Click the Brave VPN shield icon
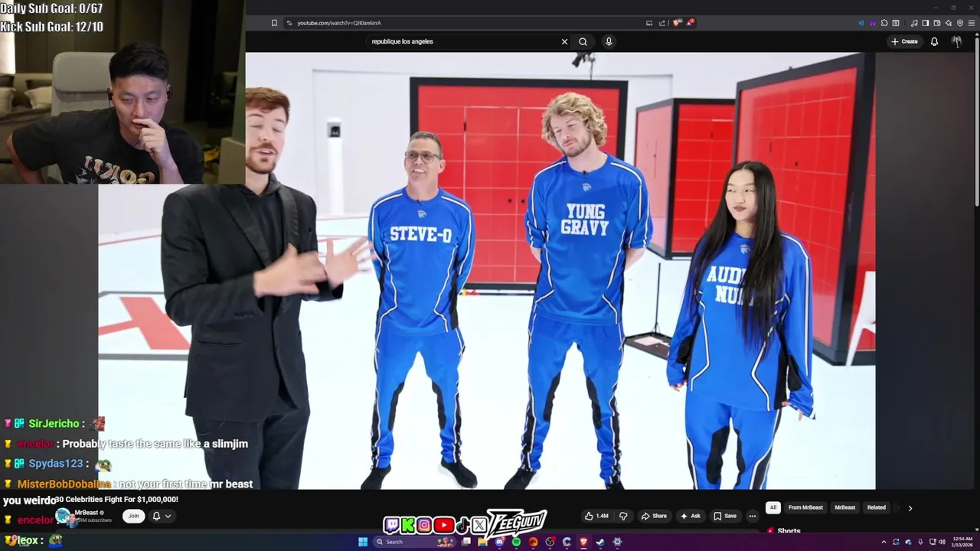This screenshot has height=551, width=980. tap(960, 23)
